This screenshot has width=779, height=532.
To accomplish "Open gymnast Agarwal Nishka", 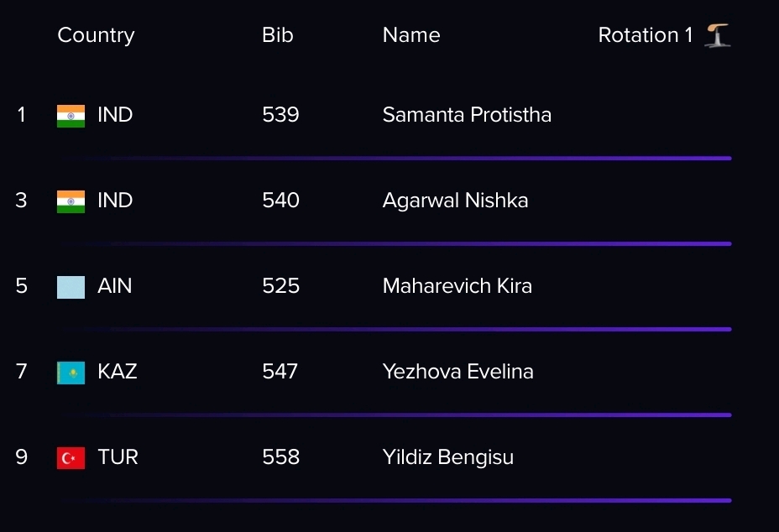I will tap(455, 201).
